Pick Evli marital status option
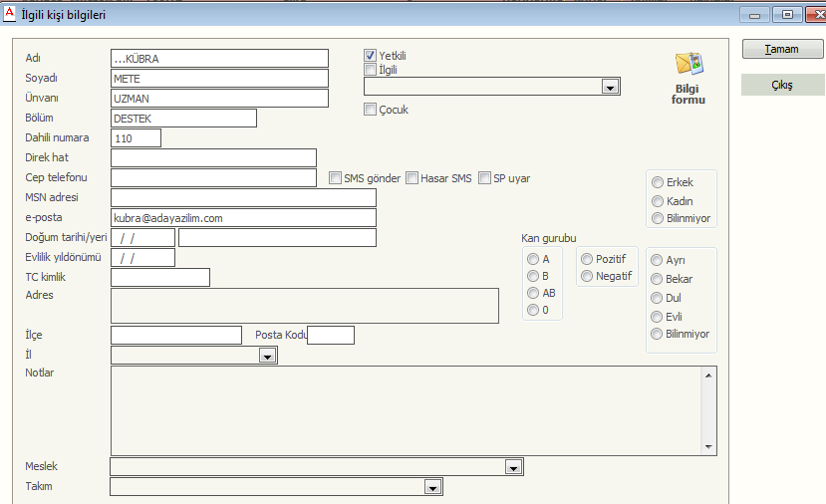The image size is (826, 504). coord(658,317)
